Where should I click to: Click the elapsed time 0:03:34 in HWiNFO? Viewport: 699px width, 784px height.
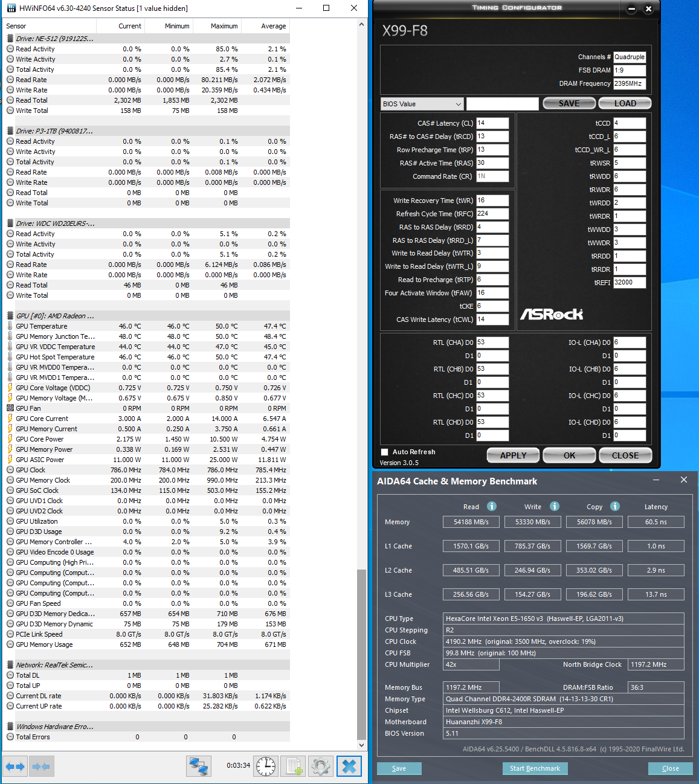tap(238, 765)
